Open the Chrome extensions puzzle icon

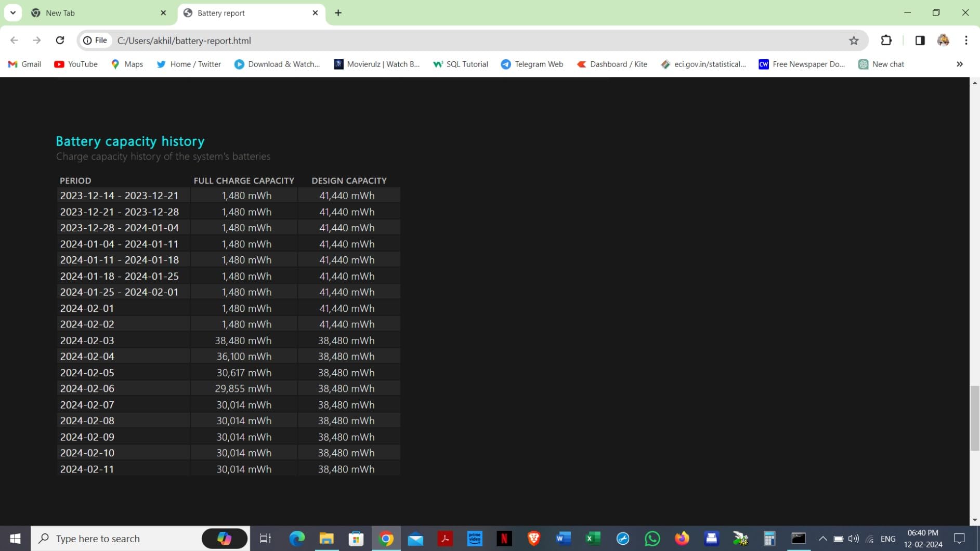point(886,41)
